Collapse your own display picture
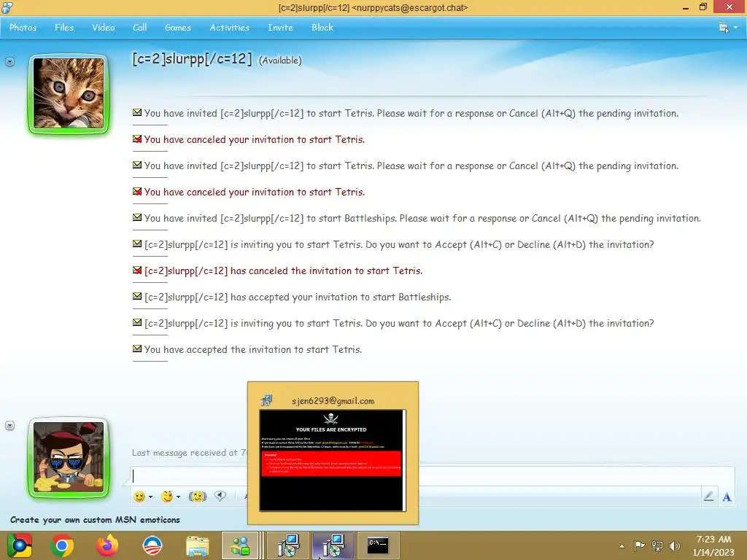This screenshot has height=560, width=747. (9, 426)
